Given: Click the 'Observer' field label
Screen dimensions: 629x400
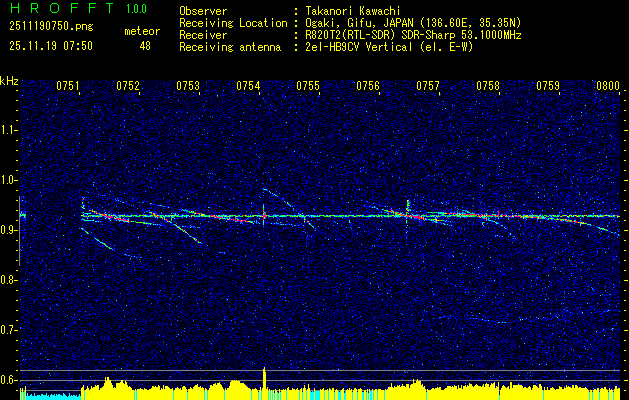Looking at the screenshot, I should tap(203, 11).
